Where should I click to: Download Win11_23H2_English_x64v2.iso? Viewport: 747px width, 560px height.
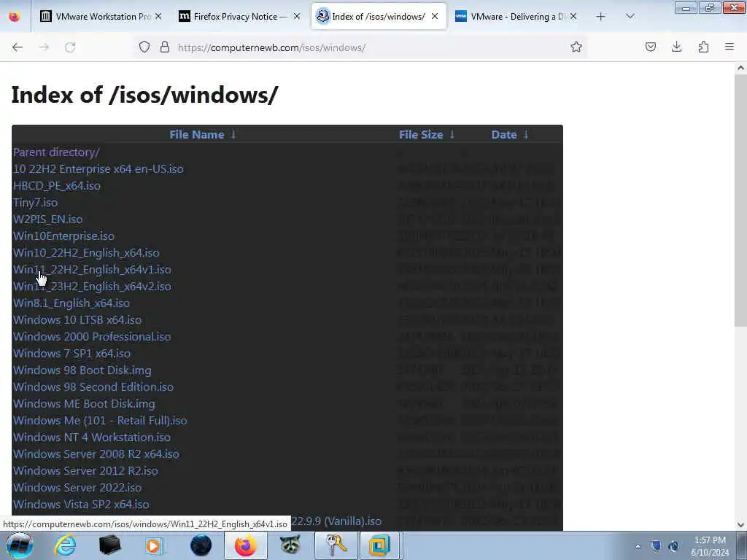coord(92,286)
